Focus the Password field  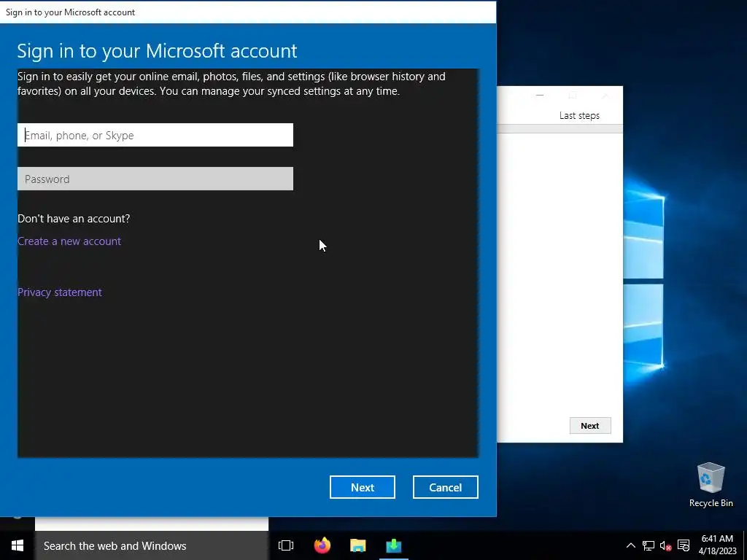pos(155,179)
